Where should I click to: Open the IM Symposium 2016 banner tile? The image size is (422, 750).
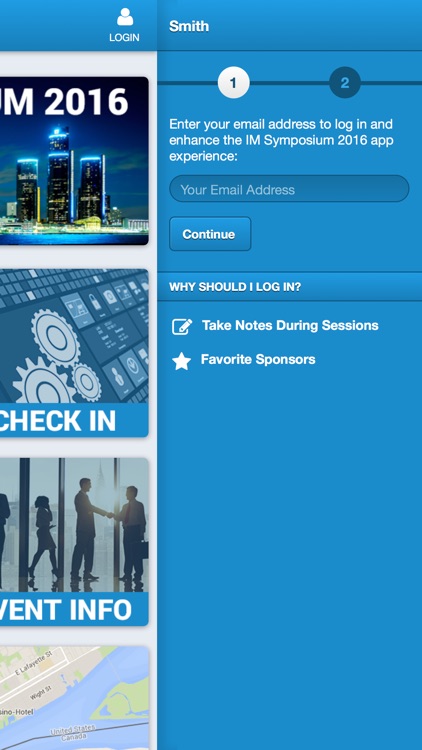click(x=74, y=161)
